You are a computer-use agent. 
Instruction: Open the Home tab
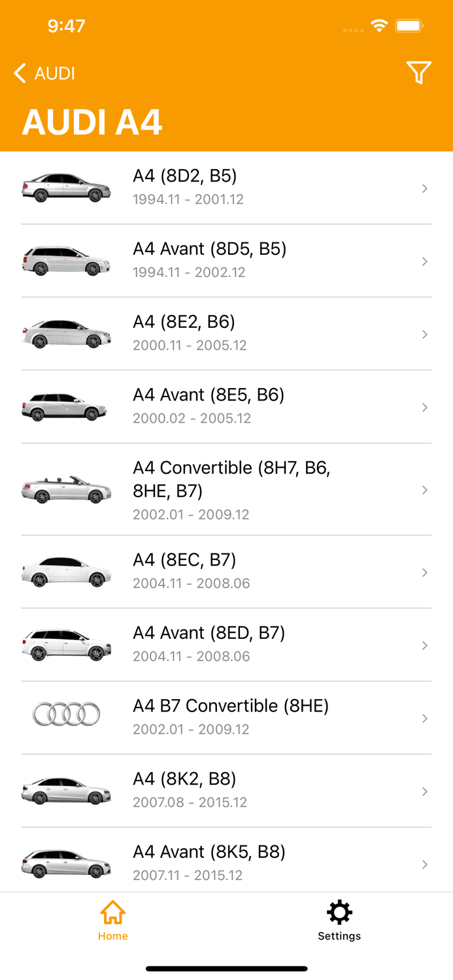(x=113, y=920)
